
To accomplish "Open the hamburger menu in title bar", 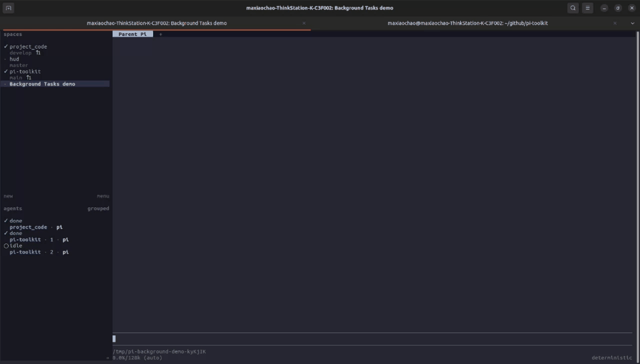I will pyautogui.click(x=587, y=8).
